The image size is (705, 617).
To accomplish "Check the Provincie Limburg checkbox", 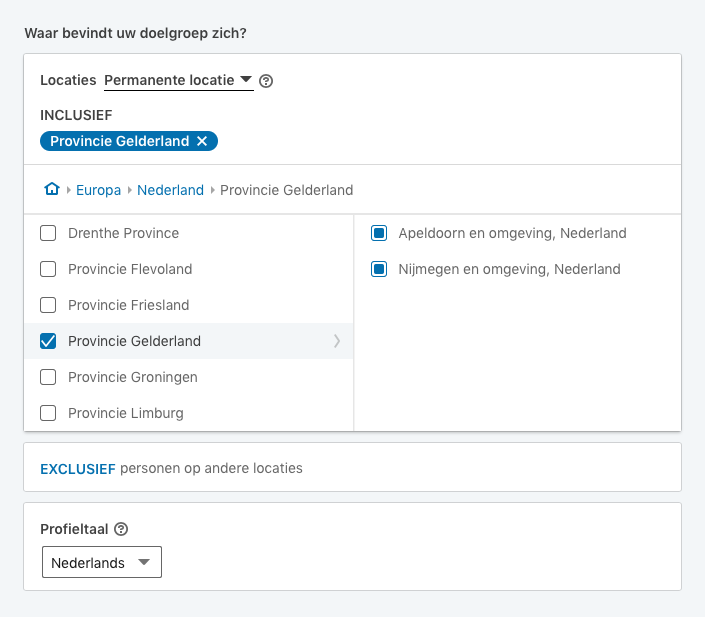I will click(x=48, y=413).
